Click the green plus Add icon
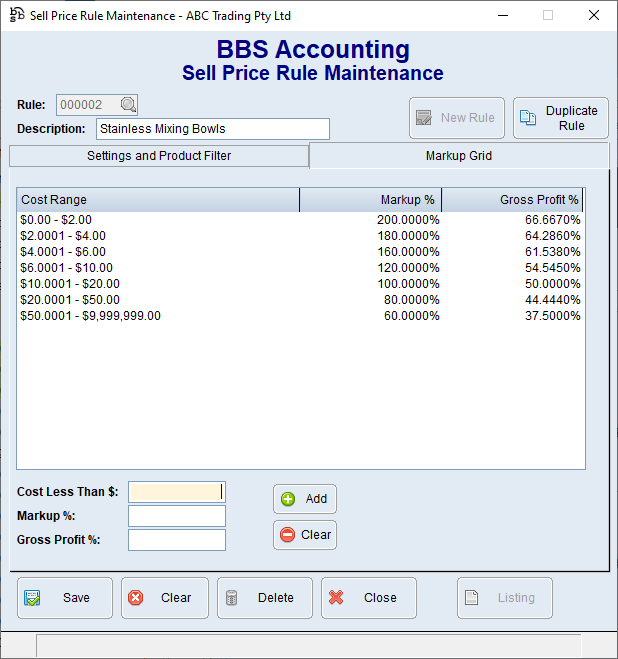Screen dimensions: 618x659 click(288, 499)
